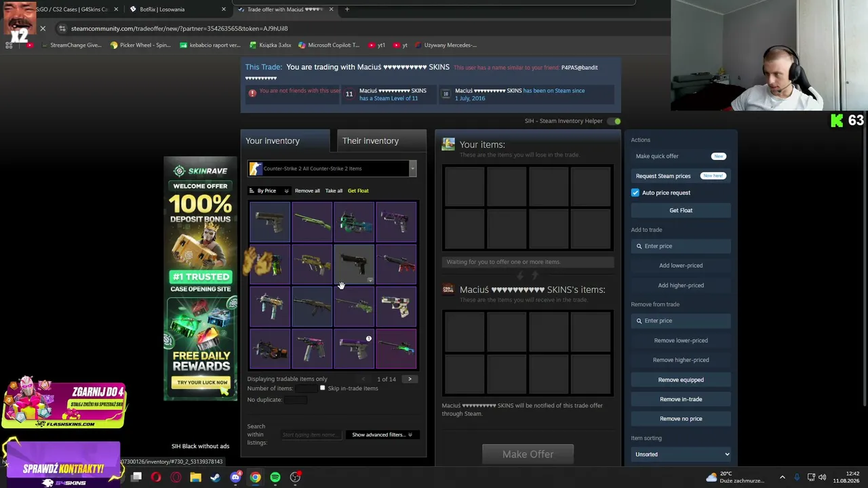Open a new browser tab
The height and width of the screenshot is (488, 868).
coord(347,9)
